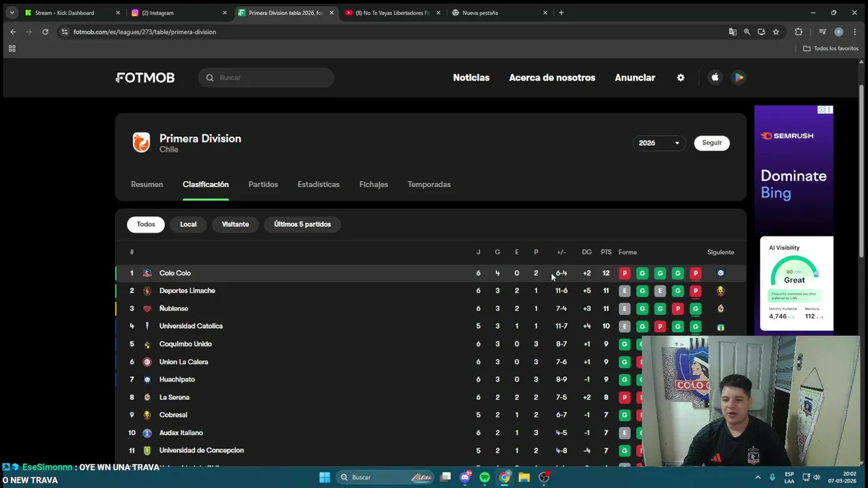Open the 2026 season dropdown
868x488 pixels.
click(658, 143)
